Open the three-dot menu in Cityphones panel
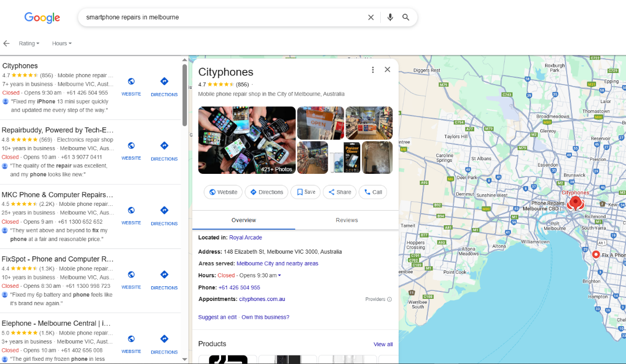The width and height of the screenshot is (626, 364). pos(373,70)
